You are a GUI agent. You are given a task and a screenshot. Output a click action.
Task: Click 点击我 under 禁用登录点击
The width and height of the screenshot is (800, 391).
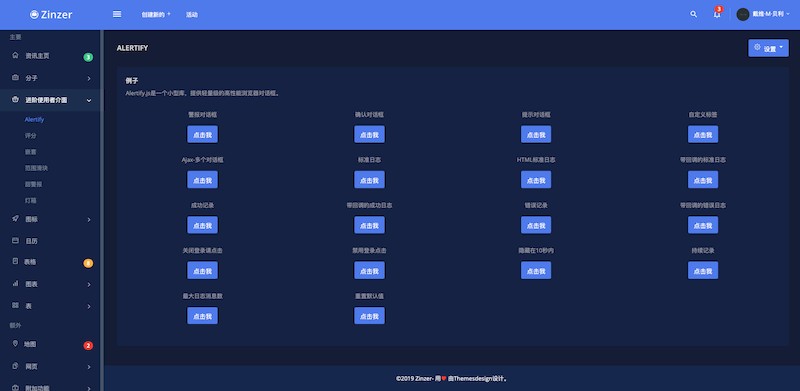pyautogui.click(x=369, y=271)
